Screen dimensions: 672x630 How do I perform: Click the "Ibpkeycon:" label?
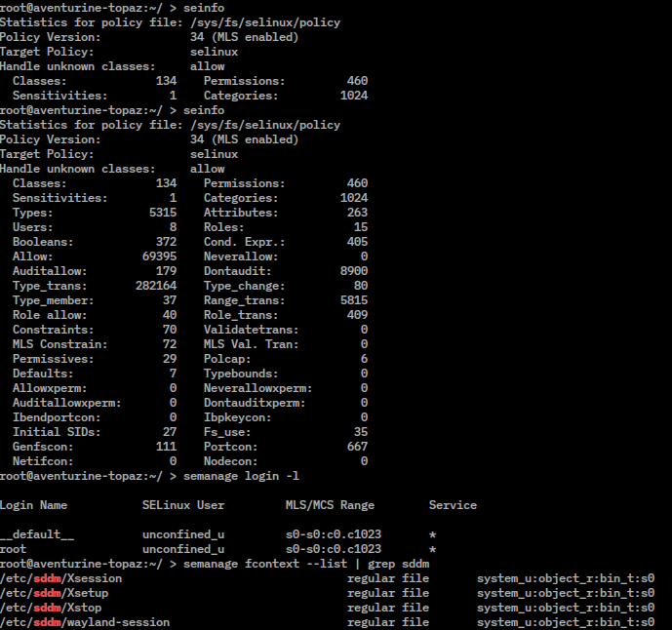point(237,417)
